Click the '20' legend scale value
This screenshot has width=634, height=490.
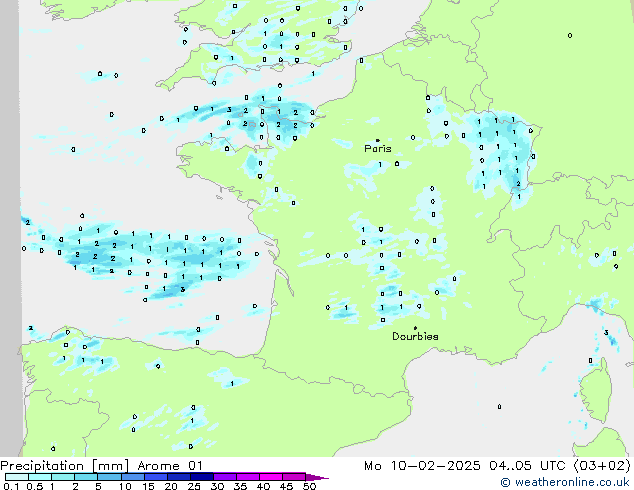[x=171, y=486]
